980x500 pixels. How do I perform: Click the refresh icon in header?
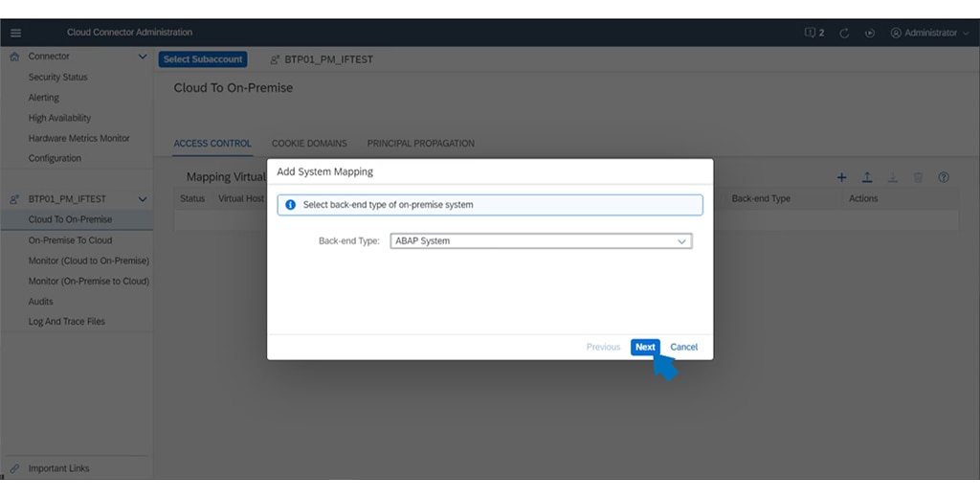pyautogui.click(x=844, y=34)
